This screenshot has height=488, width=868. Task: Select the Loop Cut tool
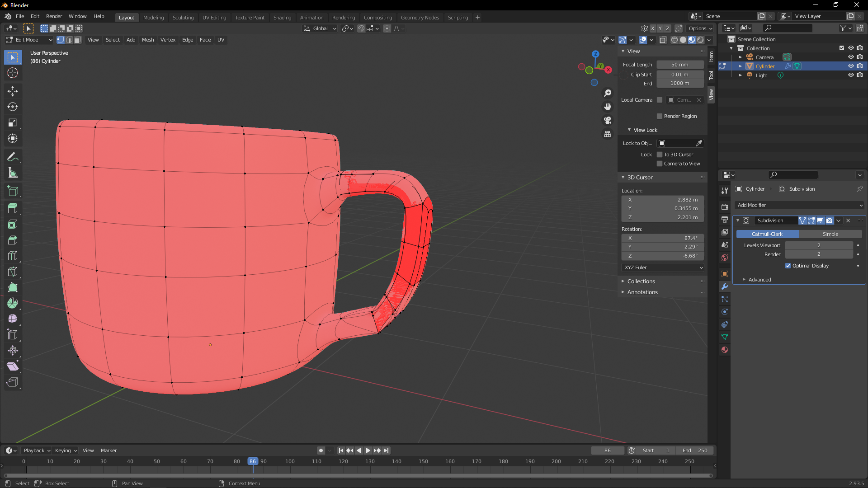13,256
